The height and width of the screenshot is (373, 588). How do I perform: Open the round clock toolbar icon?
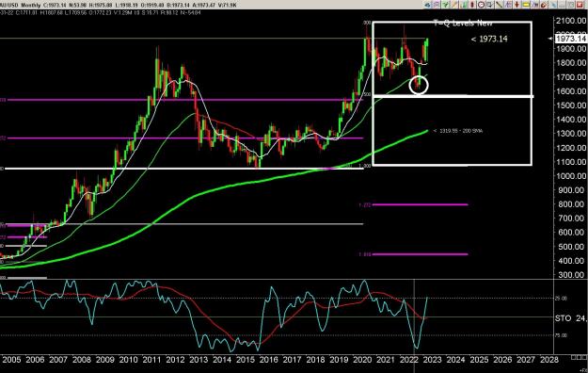[x=481, y=5]
